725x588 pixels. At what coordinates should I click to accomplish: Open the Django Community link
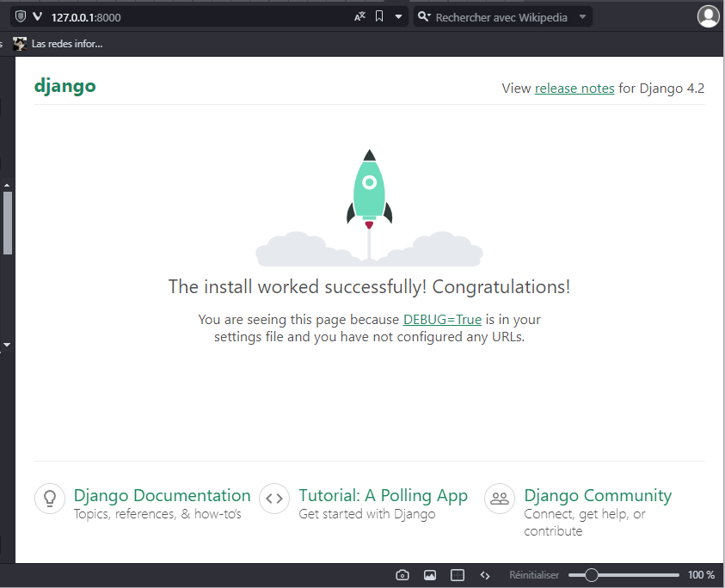(x=598, y=495)
